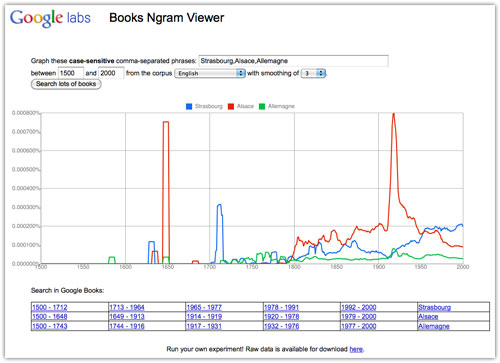Click the raw data download here link

(x=356, y=349)
